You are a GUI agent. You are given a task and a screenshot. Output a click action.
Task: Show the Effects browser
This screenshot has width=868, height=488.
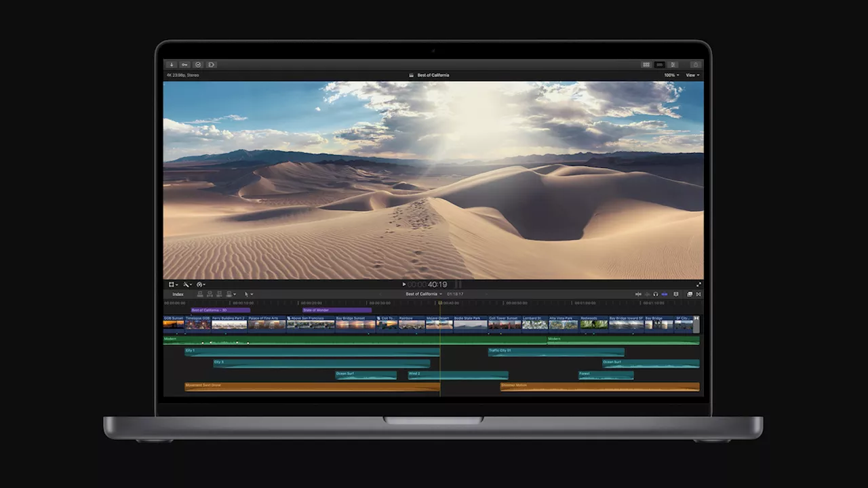click(690, 294)
